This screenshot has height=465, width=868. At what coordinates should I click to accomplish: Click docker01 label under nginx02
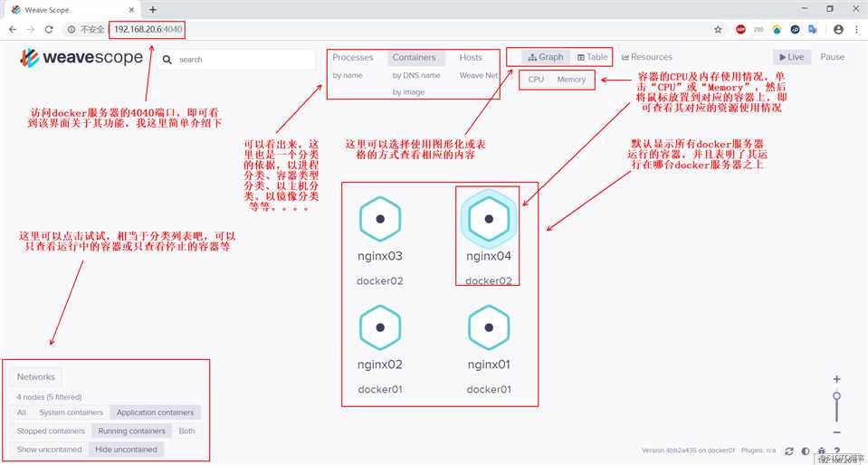tap(380, 390)
